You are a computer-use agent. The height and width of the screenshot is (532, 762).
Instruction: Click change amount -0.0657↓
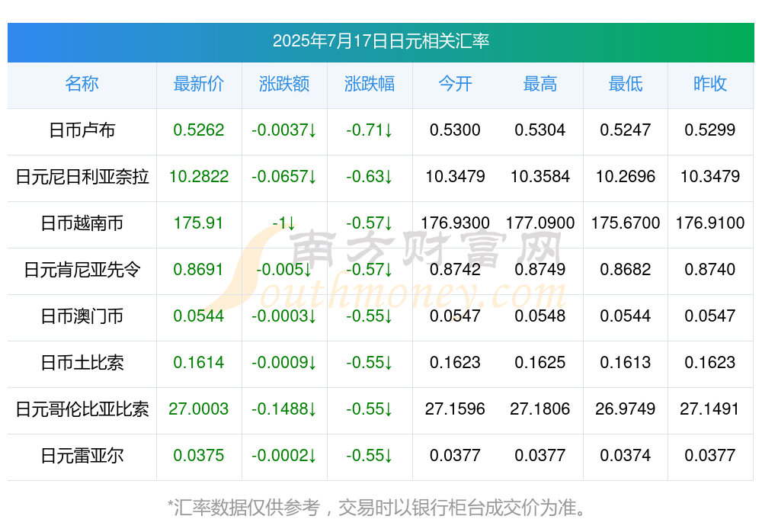coord(283,177)
